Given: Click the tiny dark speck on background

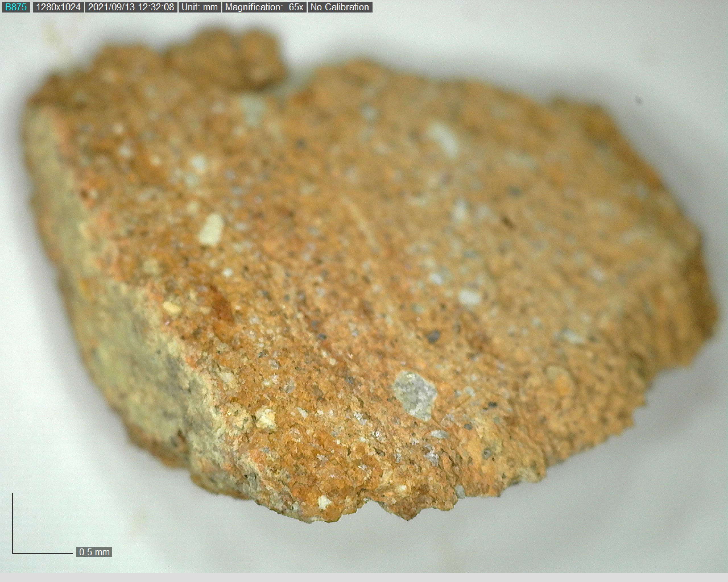Looking at the screenshot, I should pos(638,101).
